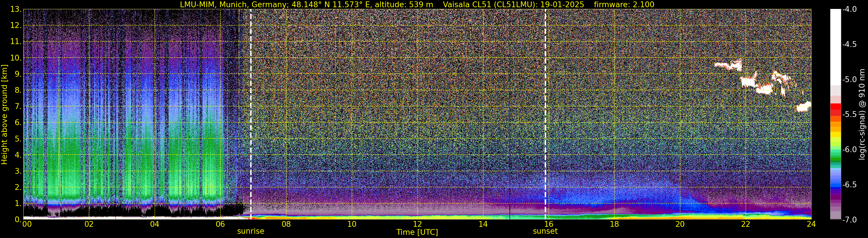The height and width of the screenshot is (238, 868).
Task: Click the 6. height axis tick
Action: (x=18, y=123)
